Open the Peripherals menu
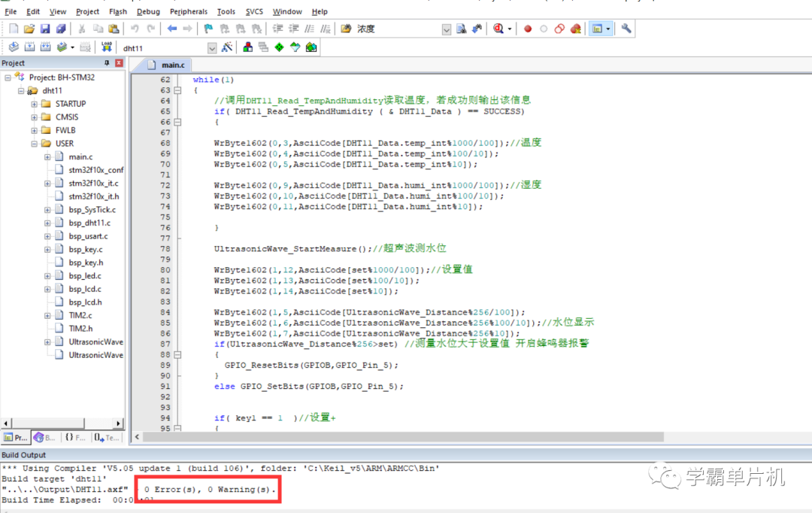 (189, 11)
